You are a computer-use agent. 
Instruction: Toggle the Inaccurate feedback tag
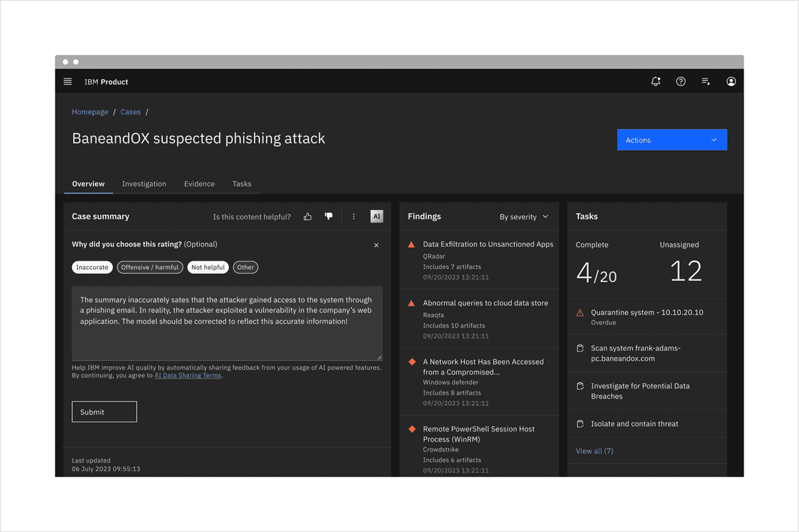click(92, 267)
